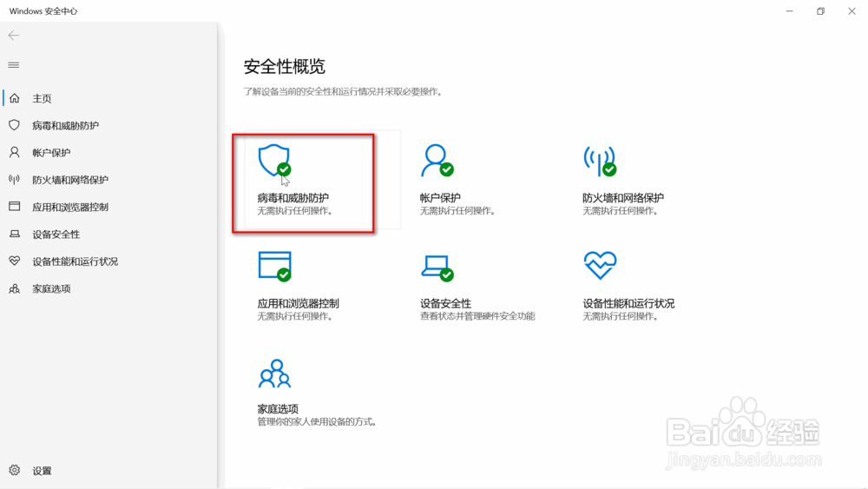868x489 pixels.
Task: Minimize the Windows Security window
Action: [789, 11]
